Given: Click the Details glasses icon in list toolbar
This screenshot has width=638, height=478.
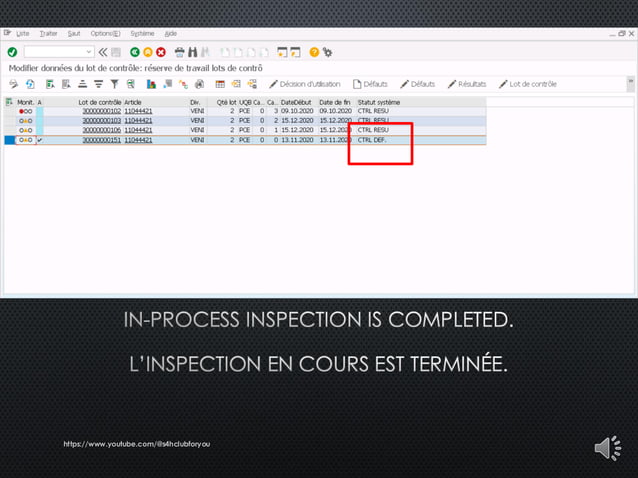Looking at the screenshot, I should pos(13,84).
